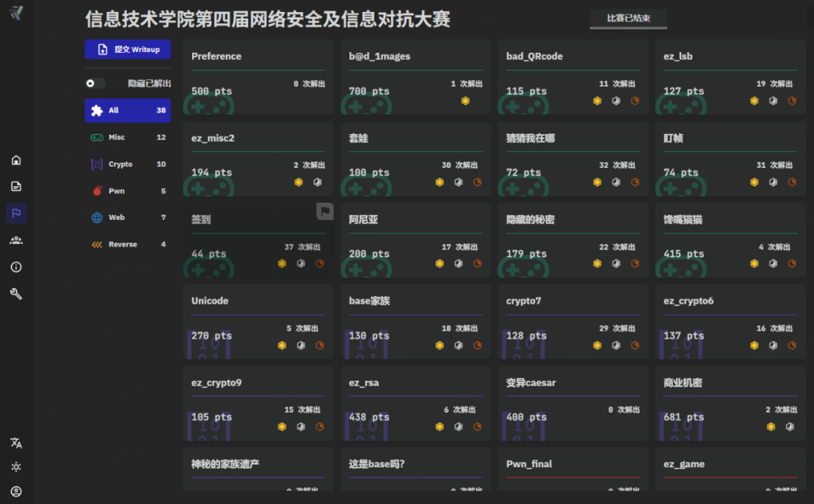The image size is (814, 504).
Task: Show only Pwn challenges
Action: [x=127, y=191]
